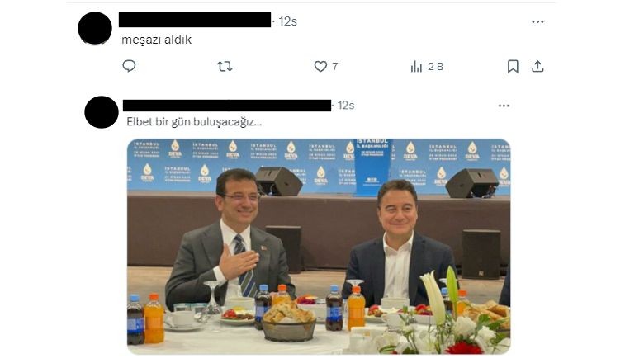Click the like count showing 7
The width and height of the screenshot is (644, 363).
334,67
